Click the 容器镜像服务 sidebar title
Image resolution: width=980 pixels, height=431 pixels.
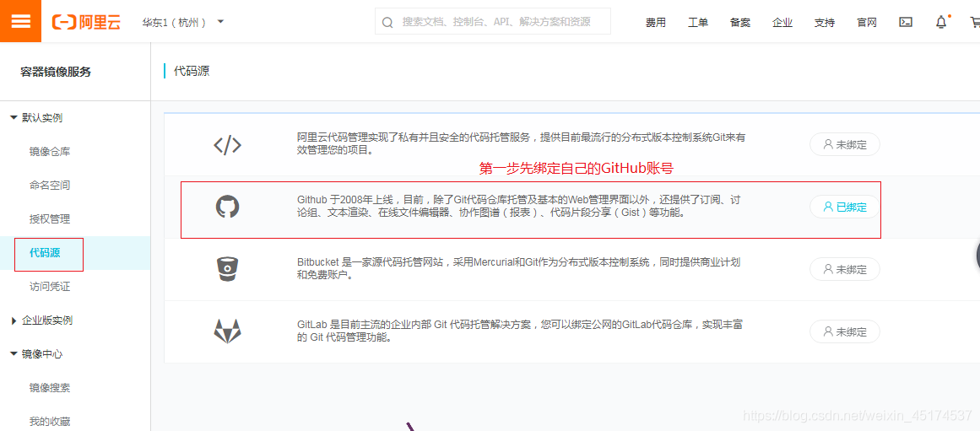pyautogui.click(x=56, y=72)
